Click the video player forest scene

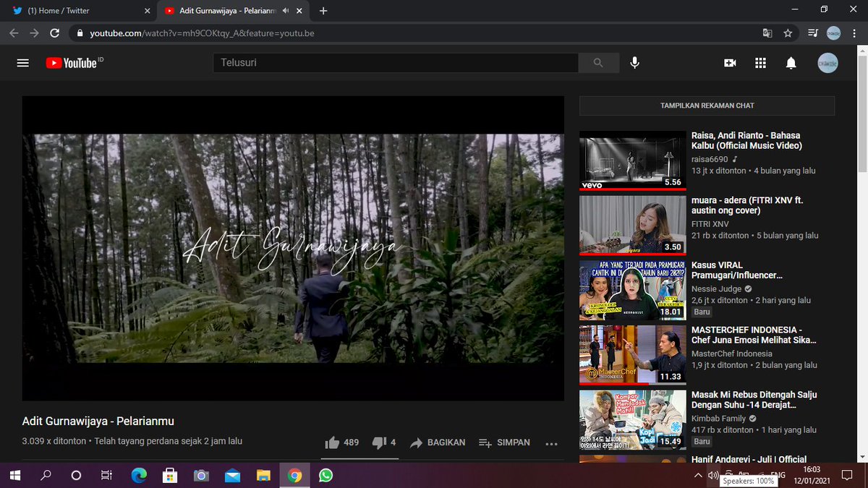click(x=293, y=248)
